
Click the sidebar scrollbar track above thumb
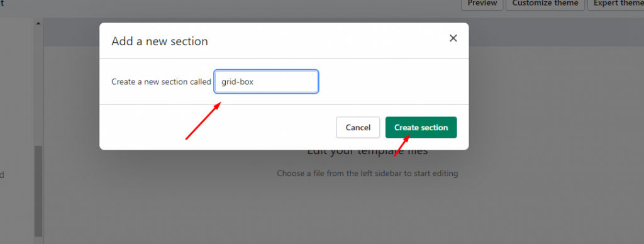click(x=38, y=86)
